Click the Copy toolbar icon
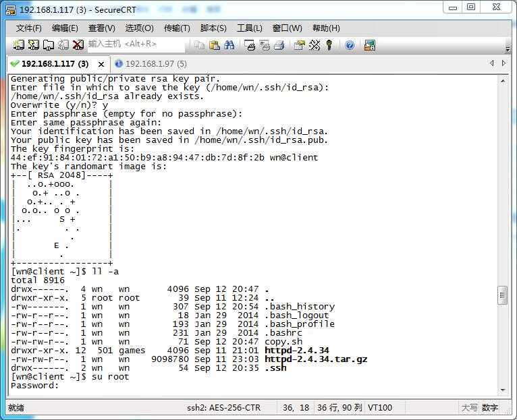The height and width of the screenshot is (420, 517). 199,44
